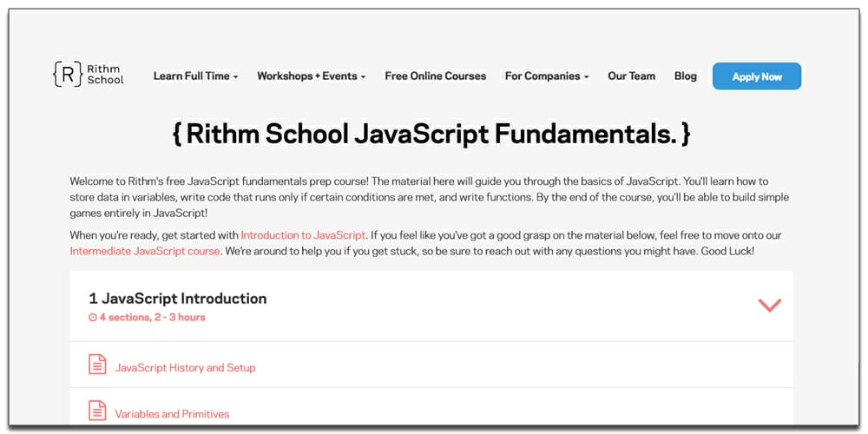Collapse the JavaScript Introduction section chevron
The width and height of the screenshot is (868, 434).
[x=769, y=305]
